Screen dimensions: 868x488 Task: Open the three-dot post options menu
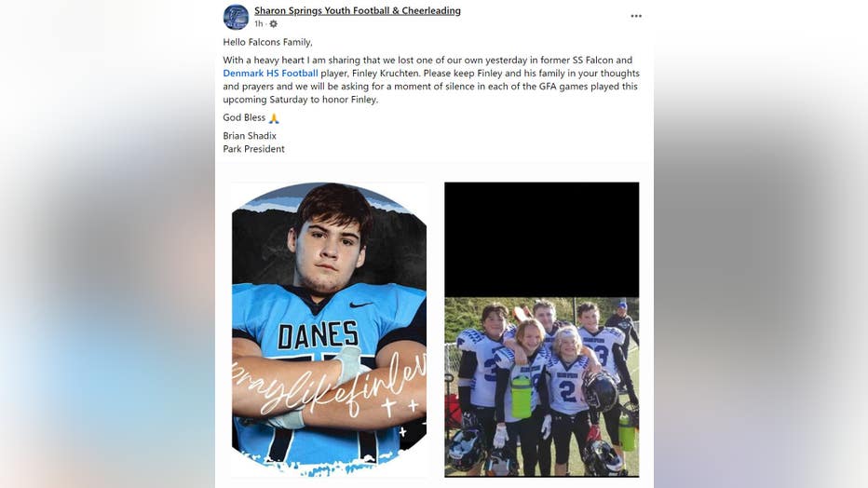click(636, 16)
